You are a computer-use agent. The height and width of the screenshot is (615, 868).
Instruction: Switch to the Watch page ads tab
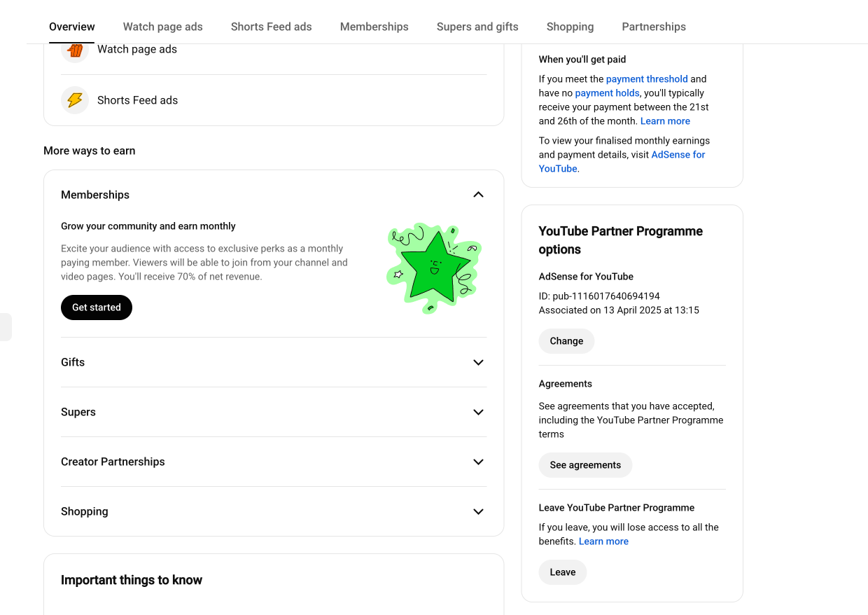click(163, 27)
